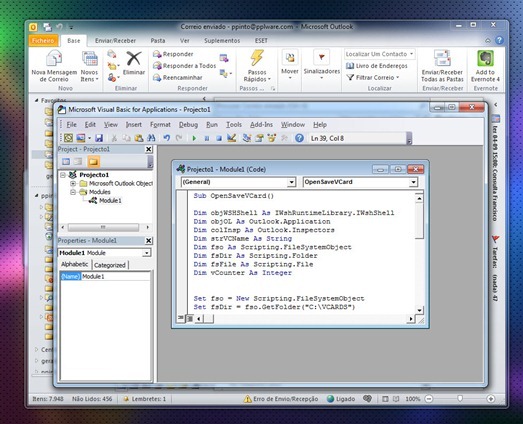Undo the last edit in VBA editor
The width and height of the screenshot is (523, 424).
(166, 138)
